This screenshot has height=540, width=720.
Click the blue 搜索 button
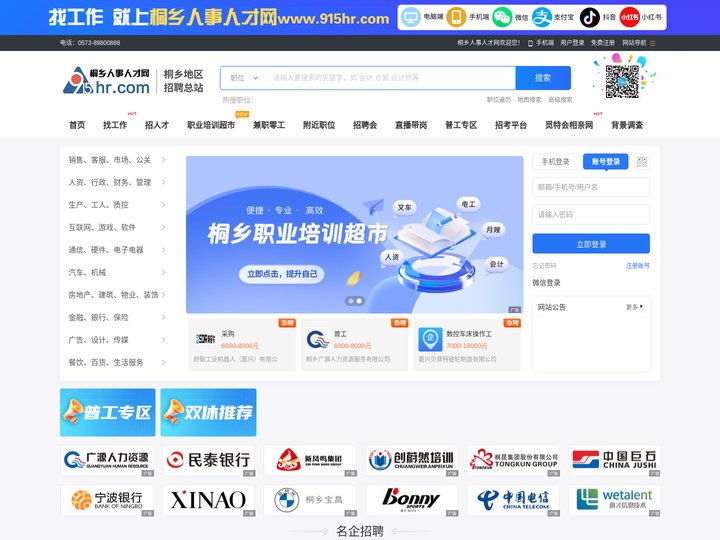tap(543, 78)
